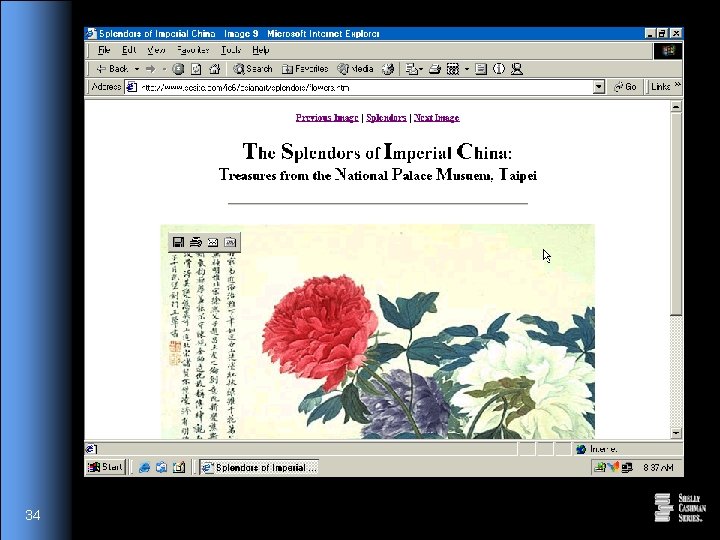Go to the Home page icon
The height and width of the screenshot is (540, 720).
[214, 69]
